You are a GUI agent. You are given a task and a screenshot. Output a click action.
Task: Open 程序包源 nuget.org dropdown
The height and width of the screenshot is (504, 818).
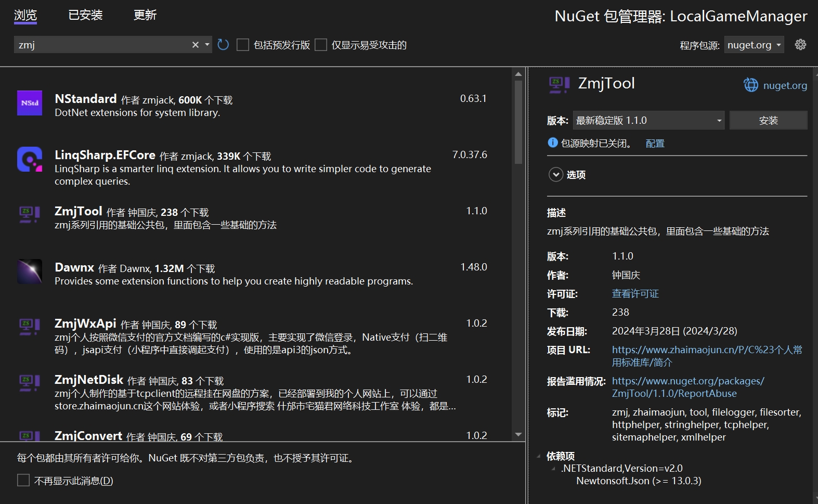point(754,45)
